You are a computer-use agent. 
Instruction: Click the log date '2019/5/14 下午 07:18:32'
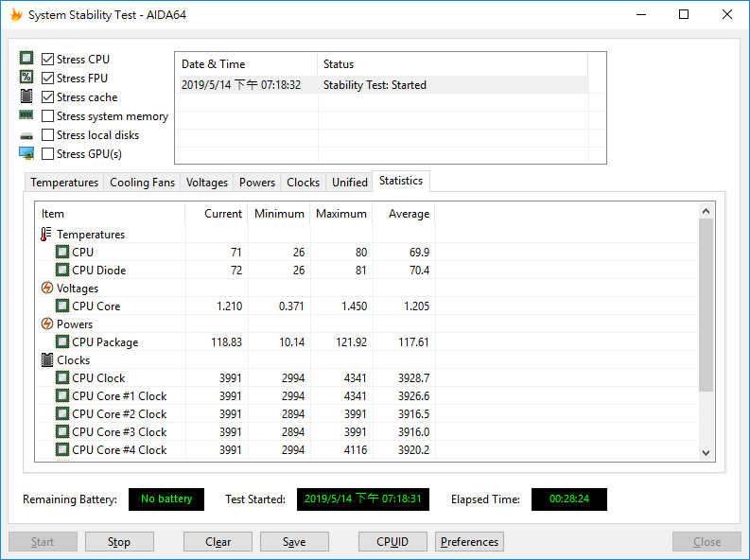[241, 85]
